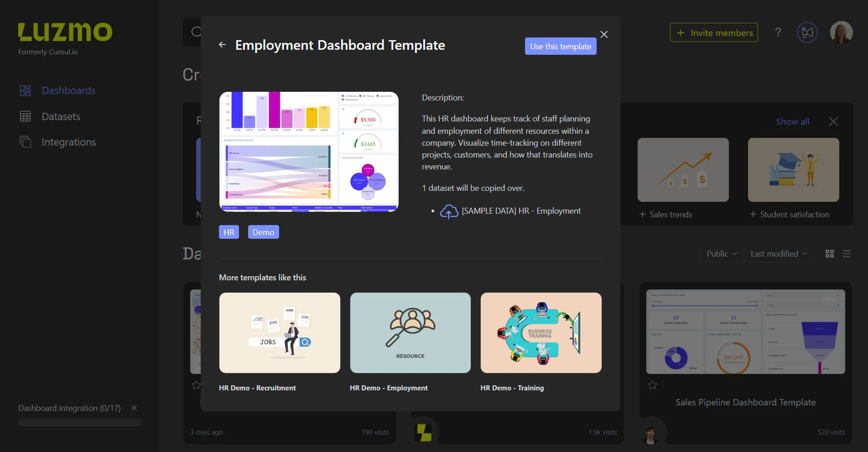Open the Sales trends template thumbnail
The height and width of the screenshot is (452, 868).
[683, 170]
